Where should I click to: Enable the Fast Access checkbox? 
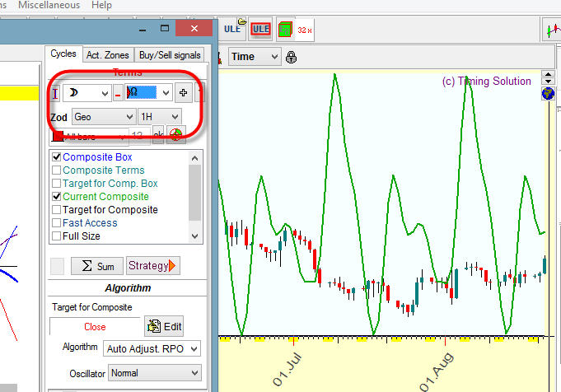pyautogui.click(x=56, y=223)
